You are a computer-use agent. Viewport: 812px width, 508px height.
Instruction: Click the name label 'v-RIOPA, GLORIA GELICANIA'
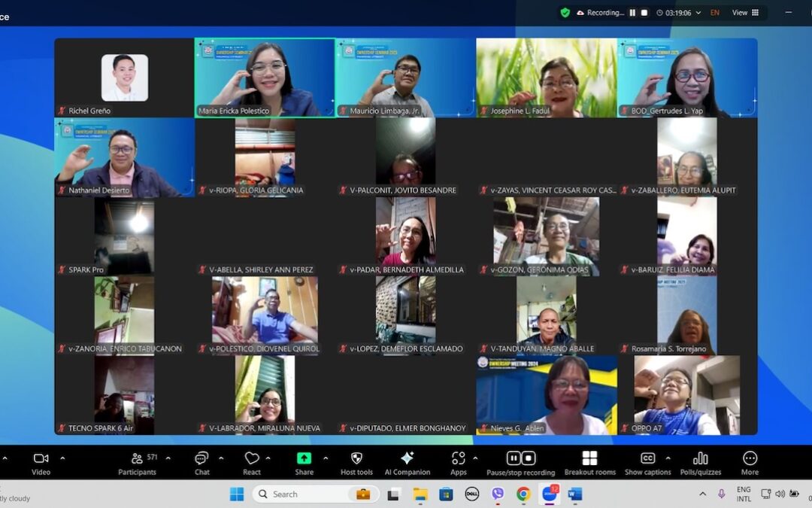coord(256,190)
